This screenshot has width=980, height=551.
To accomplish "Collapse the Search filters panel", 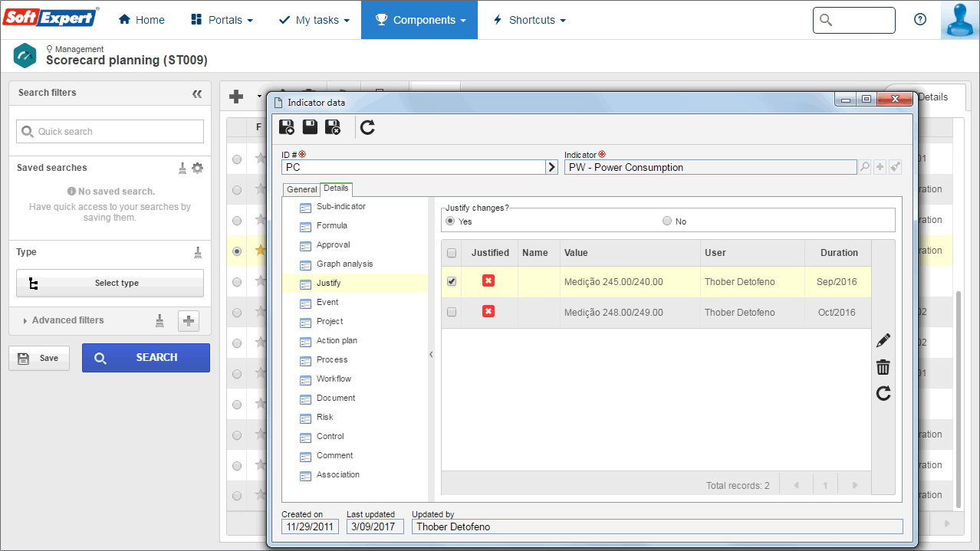I will click(197, 93).
